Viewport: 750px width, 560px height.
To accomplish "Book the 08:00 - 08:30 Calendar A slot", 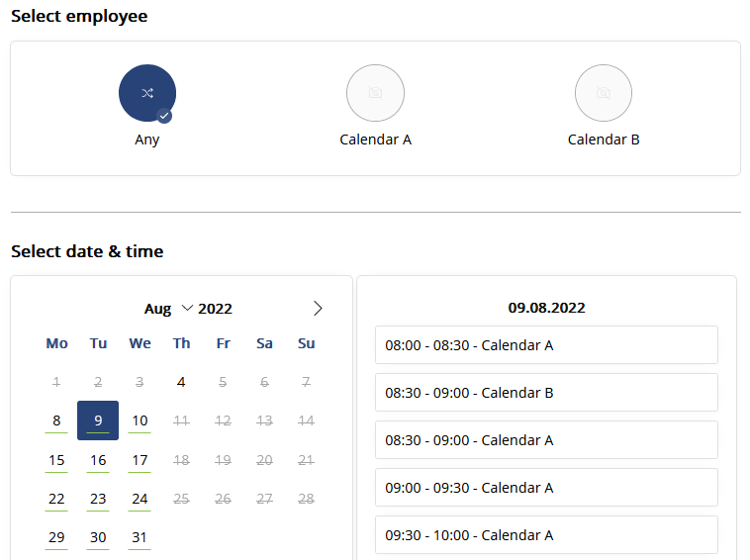I will pos(546,344).
